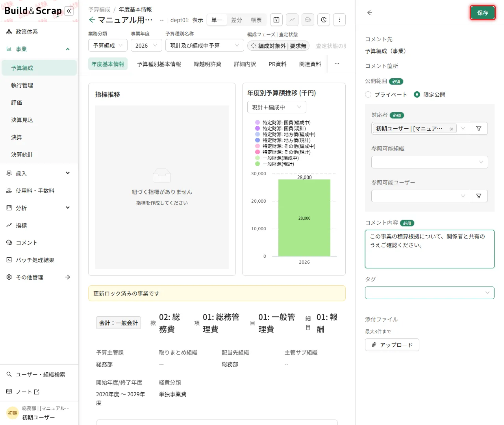The height and width of the screenshot is (425, 504).
Task: Click 予算編成 in the breadcrumb
Action: pyautogui.click(x=99, y=9)
